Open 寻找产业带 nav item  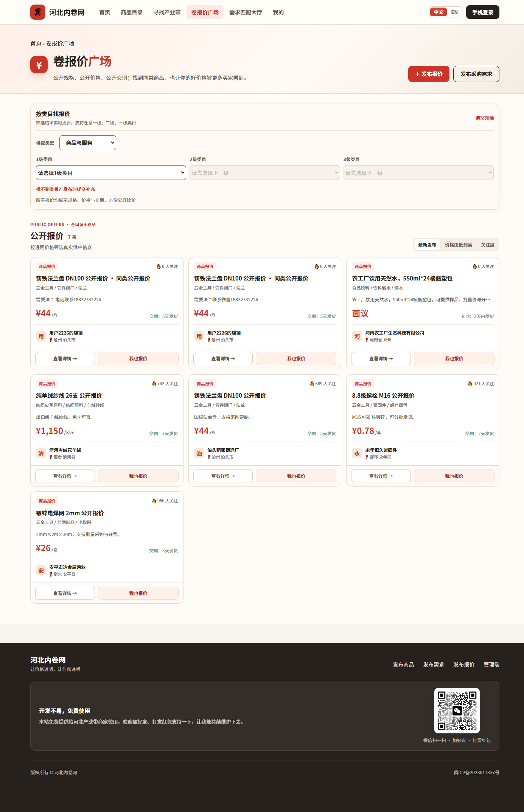pos(167,12)
